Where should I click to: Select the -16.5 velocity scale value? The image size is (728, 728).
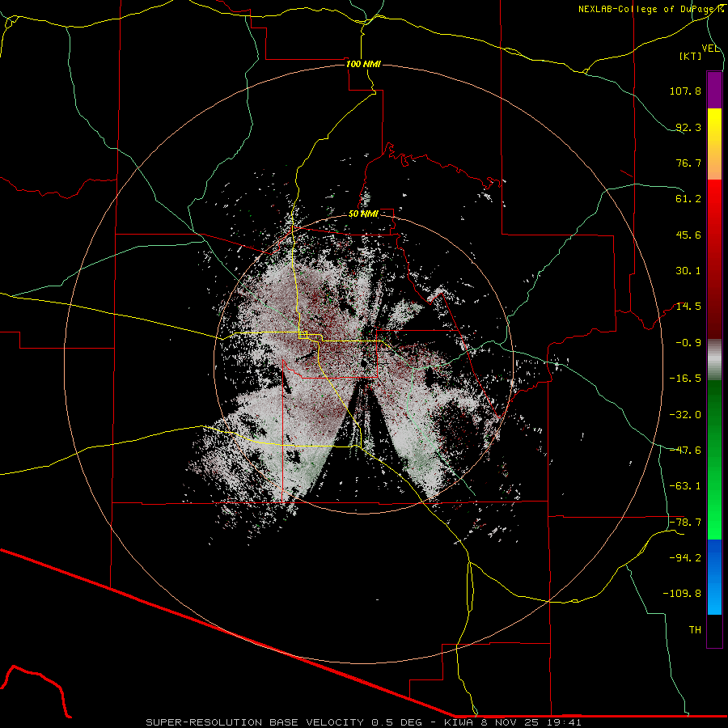685,379
